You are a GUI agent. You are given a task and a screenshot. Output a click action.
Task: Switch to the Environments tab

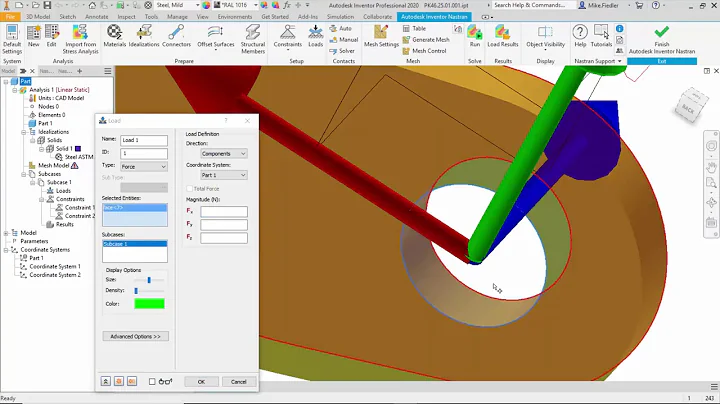[x=235, y=17]
